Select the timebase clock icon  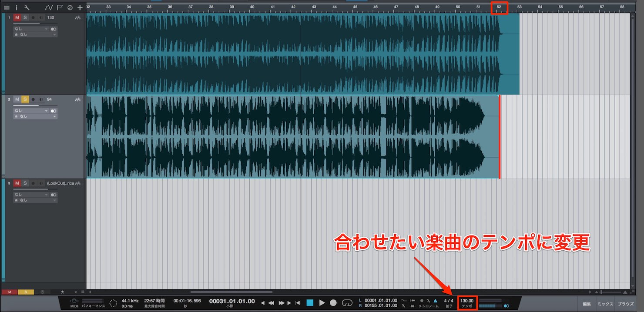click(70, 7)
